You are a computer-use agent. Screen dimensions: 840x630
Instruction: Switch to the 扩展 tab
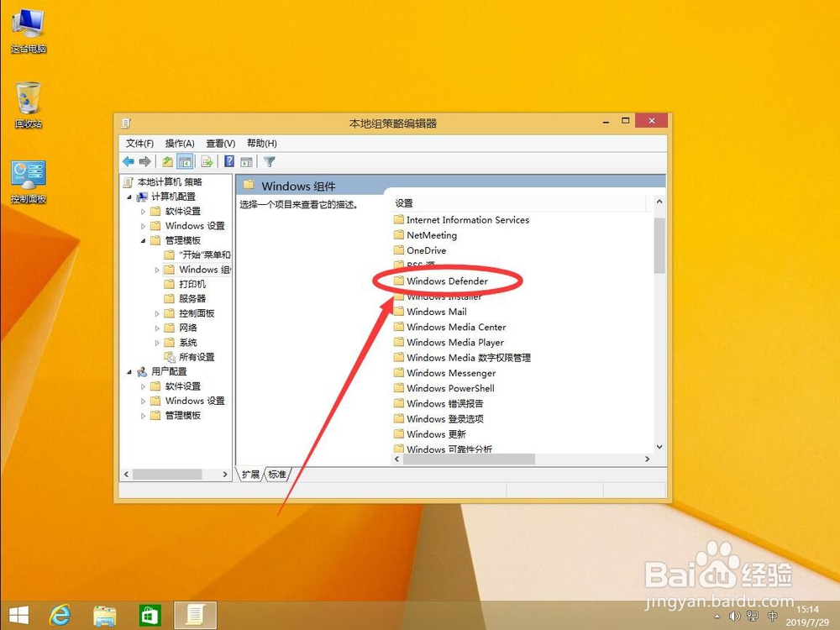point(250,474)
